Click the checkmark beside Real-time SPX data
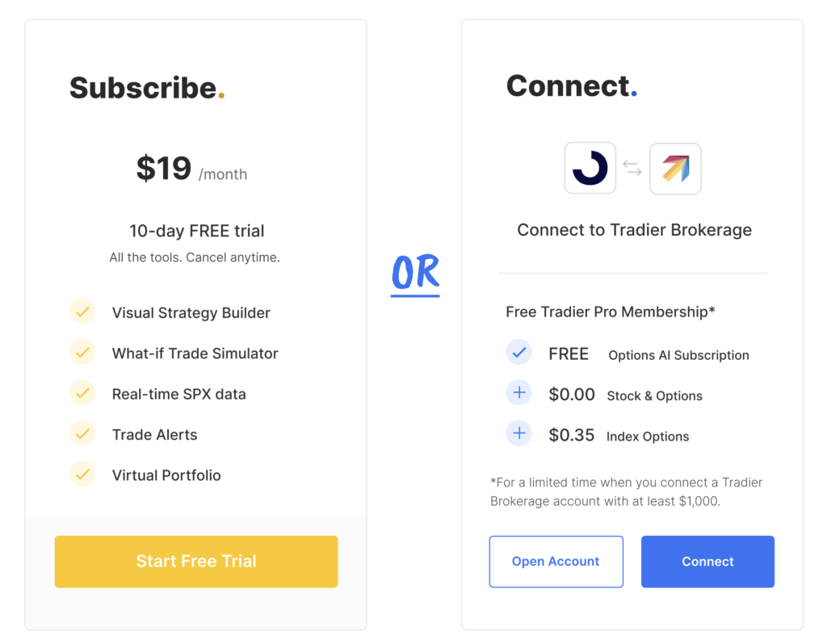The image size is (827, 644). (x=82, y=393)
